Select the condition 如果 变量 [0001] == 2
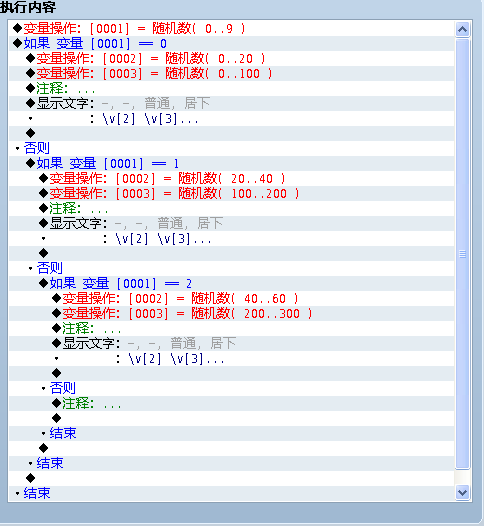 click(231, 284)
